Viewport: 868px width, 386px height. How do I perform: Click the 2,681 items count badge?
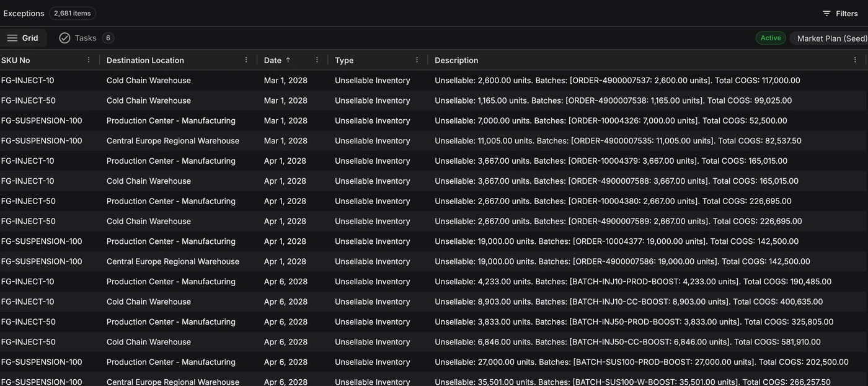point(73,13)
